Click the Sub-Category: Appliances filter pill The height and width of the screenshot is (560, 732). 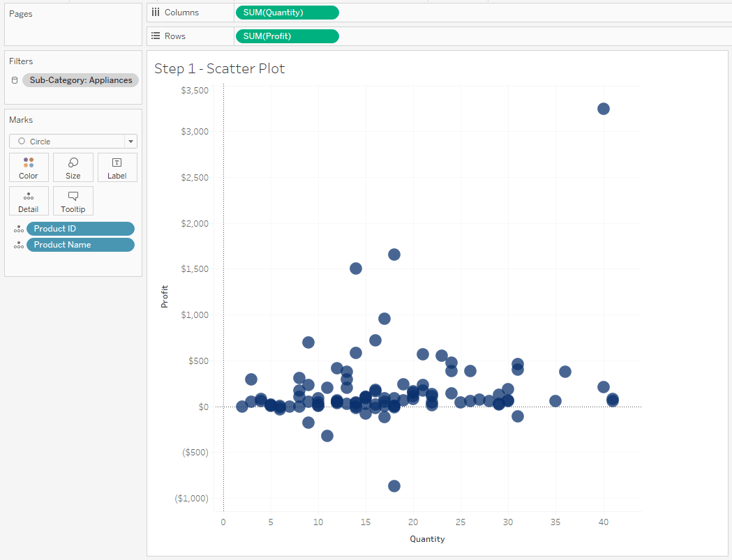80,80
